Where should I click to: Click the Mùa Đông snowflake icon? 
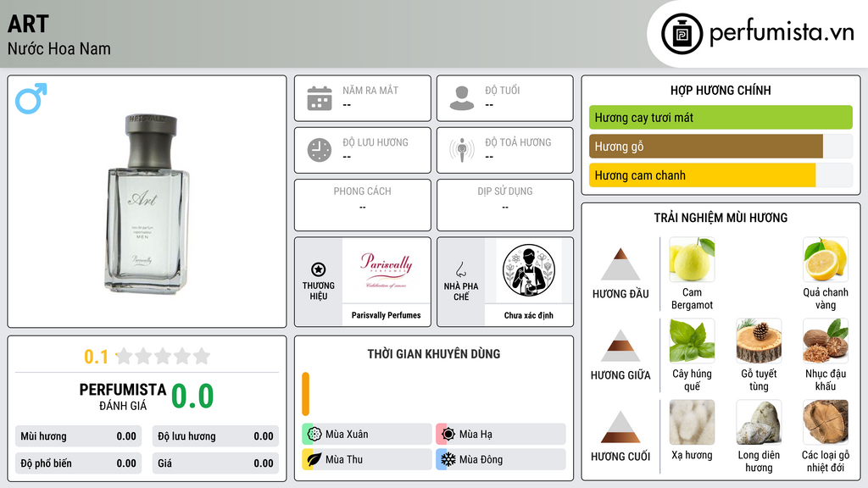pos(448,459)
